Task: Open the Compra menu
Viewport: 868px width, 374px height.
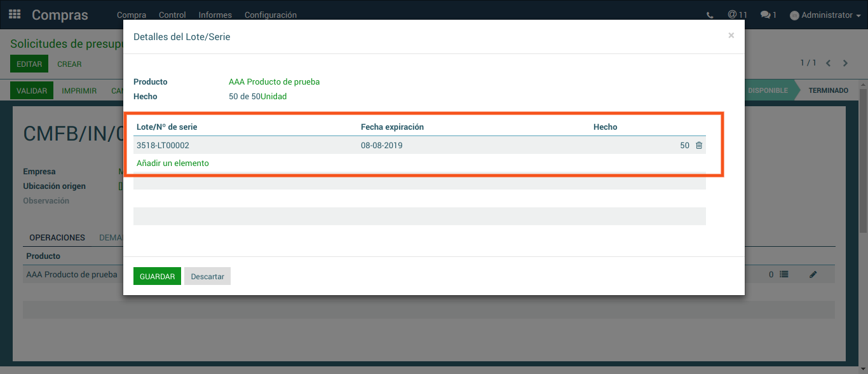Action: [x=132, y=15]
